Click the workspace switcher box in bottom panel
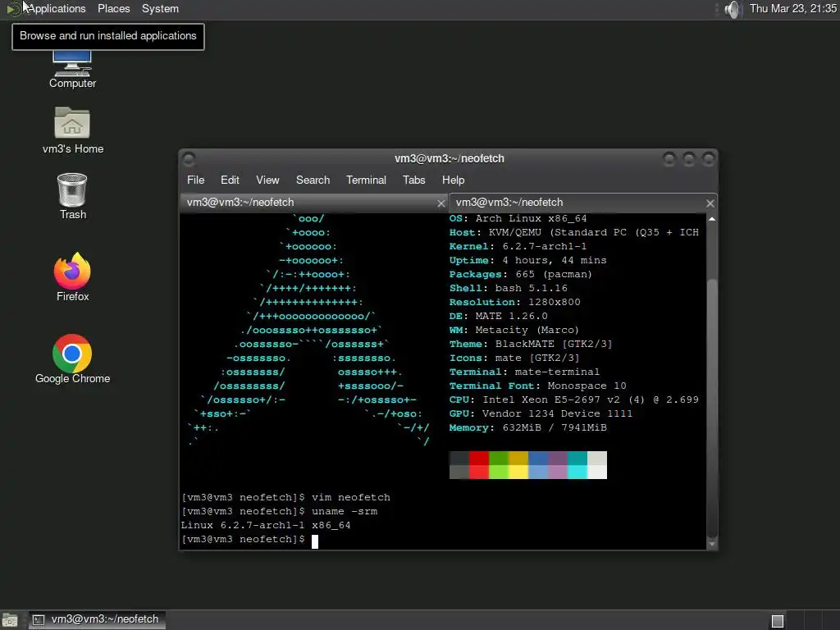Image resolution: width=840 pixels, height=630 pixels. 778,621
